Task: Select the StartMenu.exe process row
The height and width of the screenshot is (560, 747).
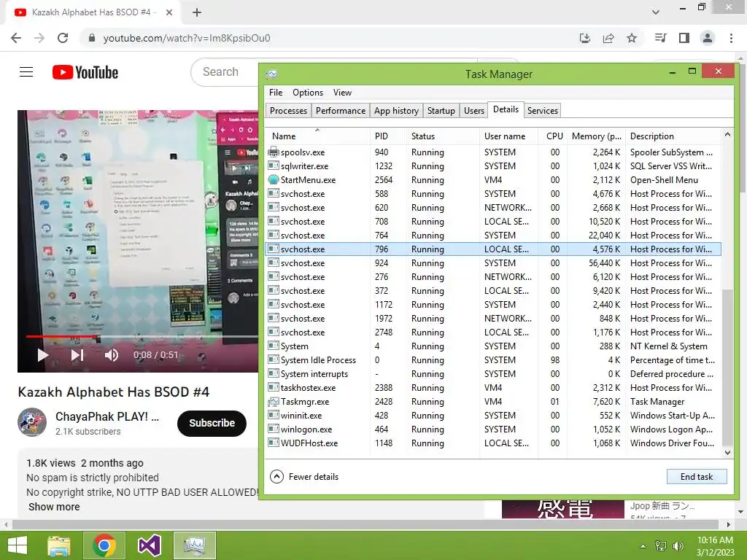Action: point(493,180)
